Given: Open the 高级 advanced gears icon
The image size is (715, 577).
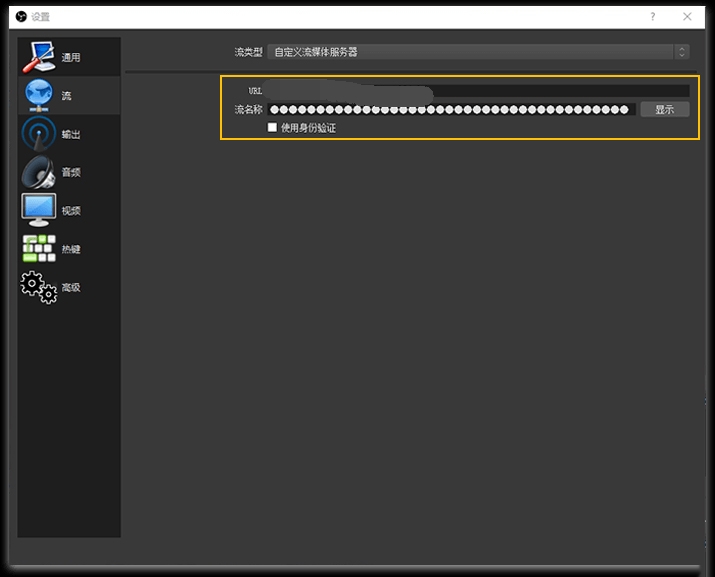Looking at the screenshot, I should 39,287.
